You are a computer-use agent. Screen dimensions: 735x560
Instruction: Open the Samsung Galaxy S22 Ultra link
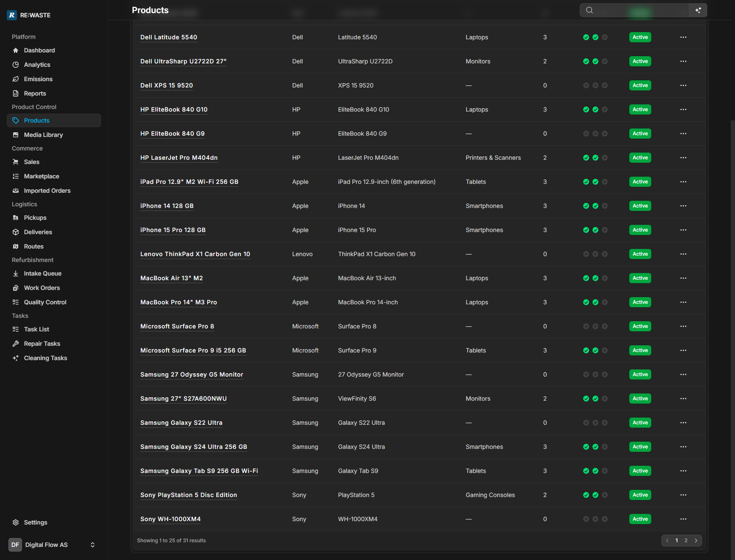(181, 423)
